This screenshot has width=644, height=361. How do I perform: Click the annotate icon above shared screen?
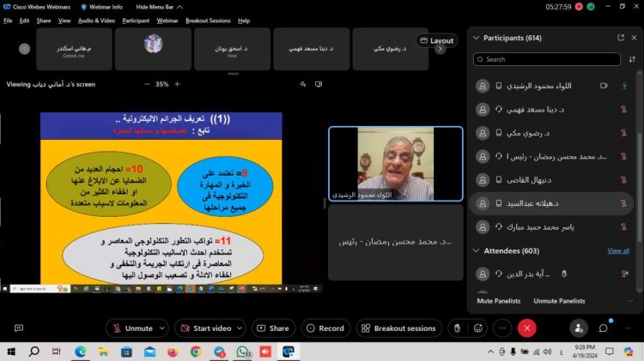[x=303, y=84]
